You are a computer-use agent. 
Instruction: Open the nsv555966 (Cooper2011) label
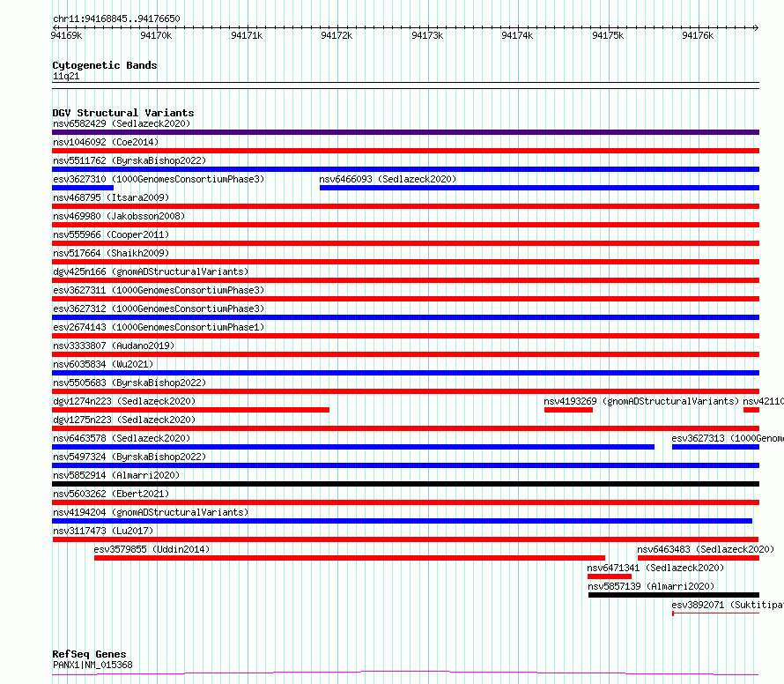[111, 234]
